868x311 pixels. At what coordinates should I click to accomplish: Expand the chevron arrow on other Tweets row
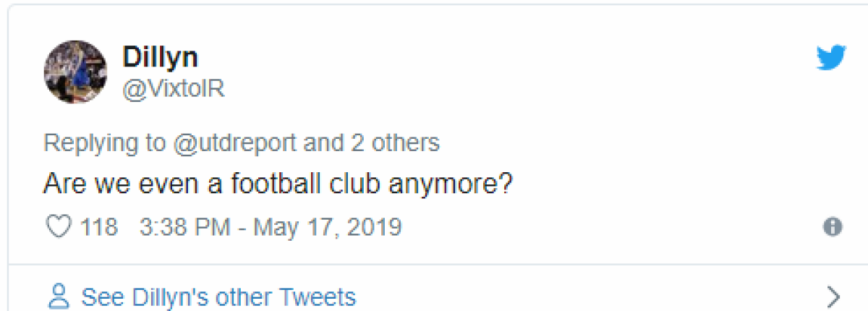click(x=833, y=297)
